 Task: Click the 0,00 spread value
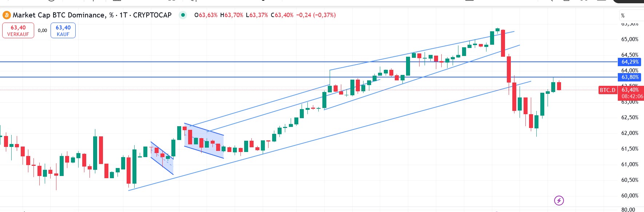(x=42, y=31)
